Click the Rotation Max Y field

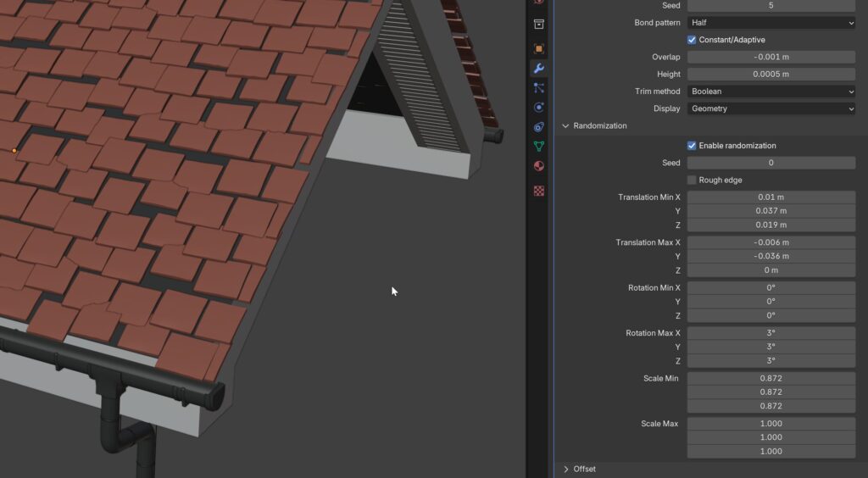tap(771, 347)
